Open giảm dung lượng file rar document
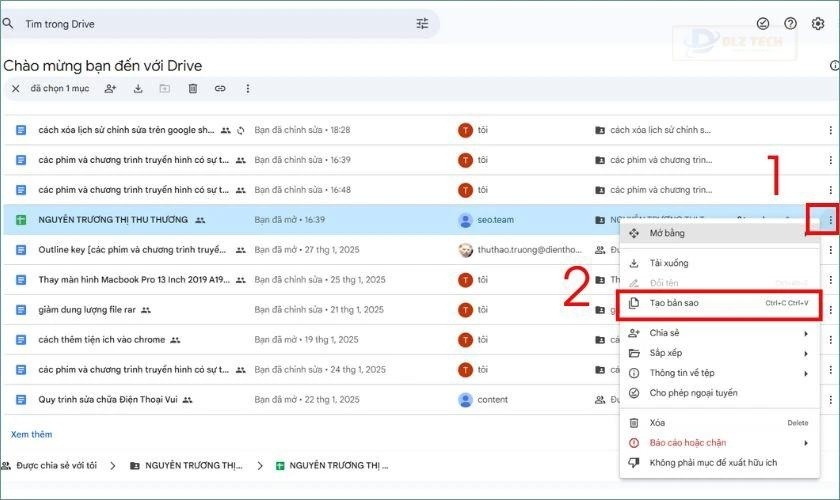The width and height of the screenshot is (840, 500). click(x=87, y=310)
